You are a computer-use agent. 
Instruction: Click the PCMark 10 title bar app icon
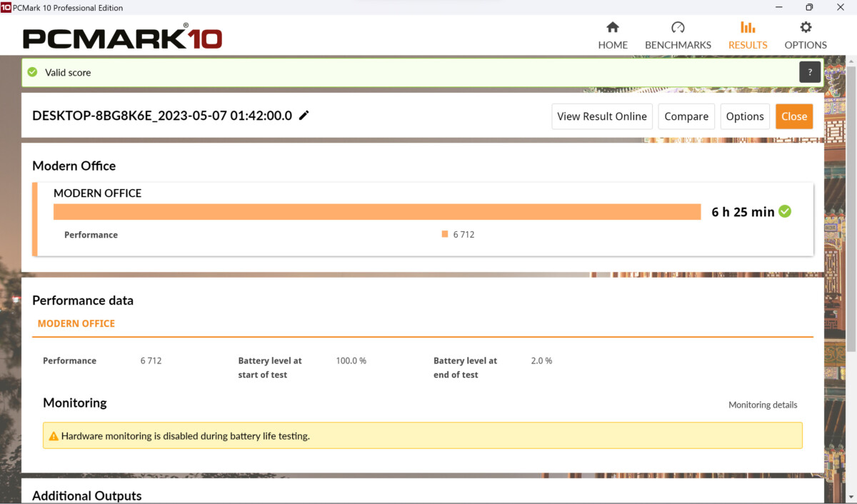pyautogui.click(x=6, y=7)
